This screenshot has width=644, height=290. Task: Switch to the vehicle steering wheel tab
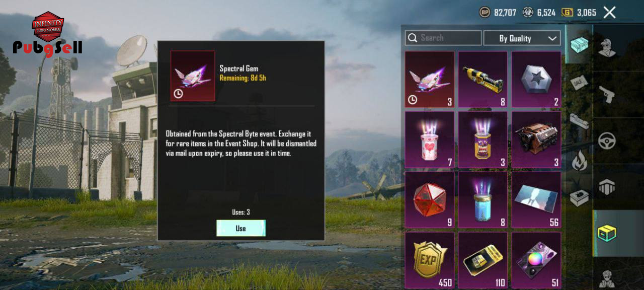pyautogui.click(x=607, y=140)
